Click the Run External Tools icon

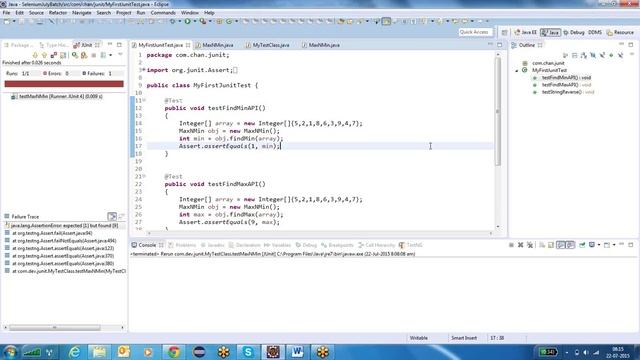pyautogui.click(x=203, y=21)
